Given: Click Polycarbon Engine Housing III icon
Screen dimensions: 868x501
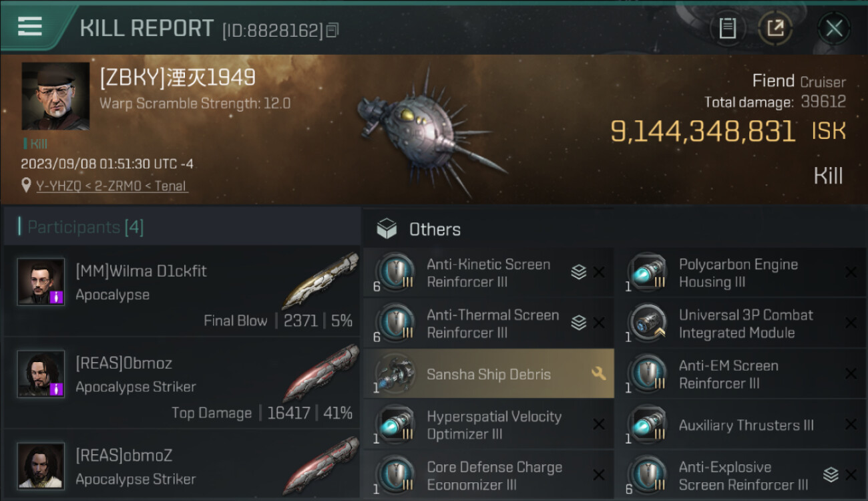Looking at the screenshot, I should click(x=647, y=273).
